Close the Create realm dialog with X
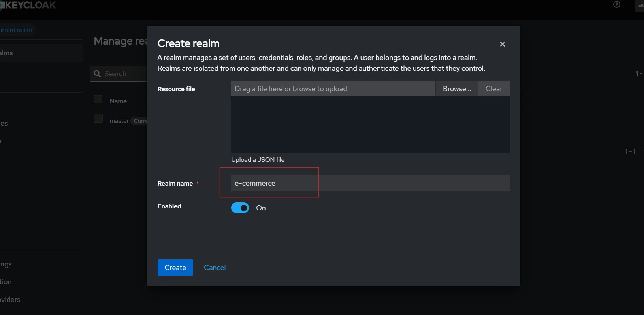 502,44
